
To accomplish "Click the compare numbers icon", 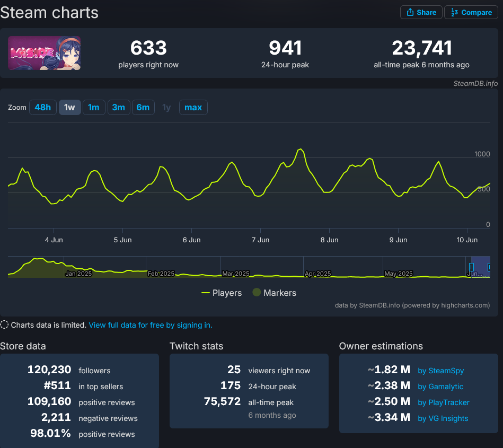I will coord(454,12).
